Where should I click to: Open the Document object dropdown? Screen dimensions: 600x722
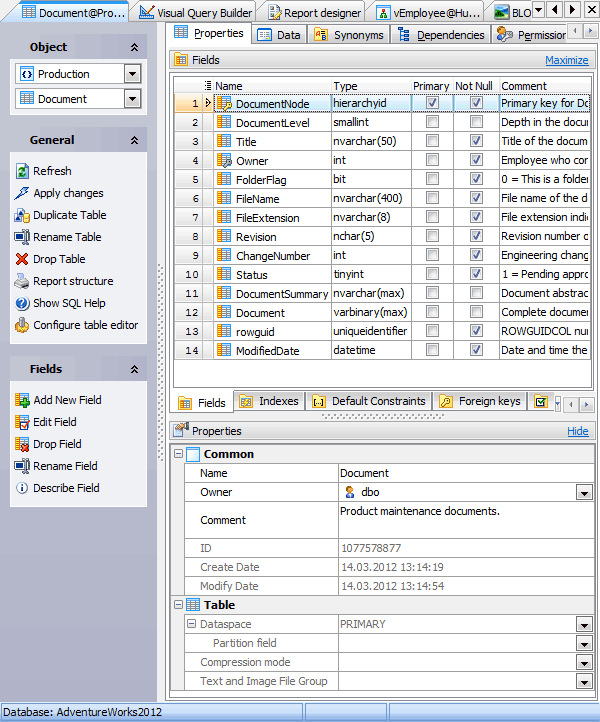[132, 99]
